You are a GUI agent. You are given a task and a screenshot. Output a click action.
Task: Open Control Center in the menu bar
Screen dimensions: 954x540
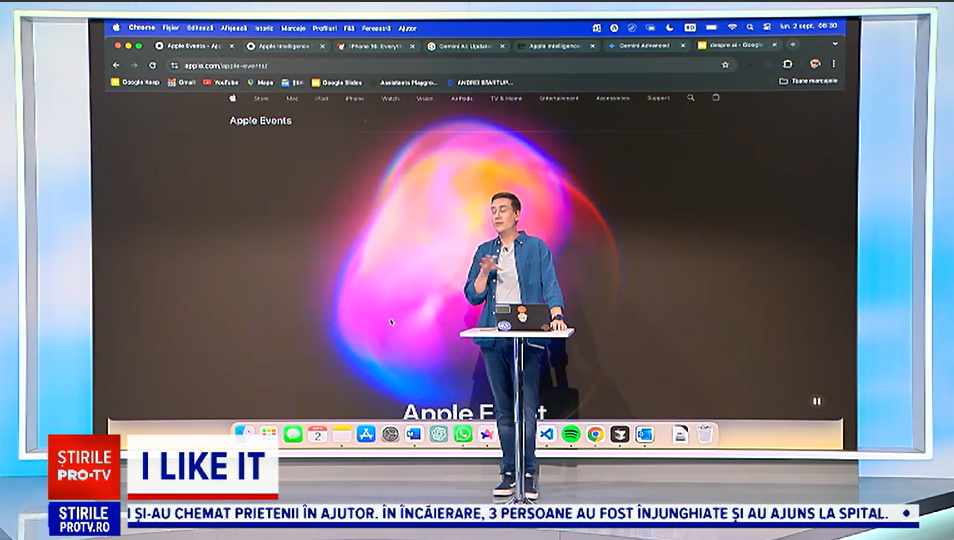[767, 27]
